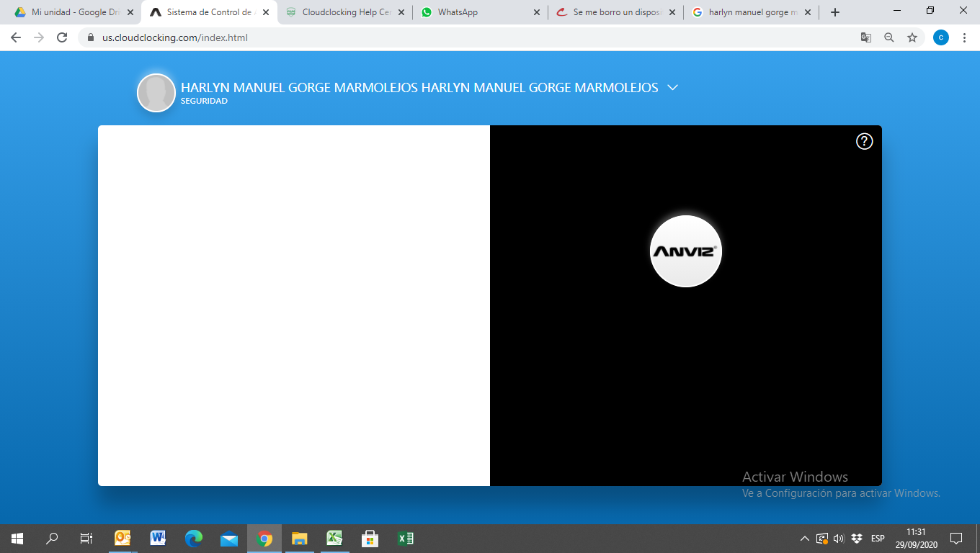Image resolution: width=980 pixels, height=553 pixels.
Task: Select the Sistema de Control tab
Action: point(208,12)
